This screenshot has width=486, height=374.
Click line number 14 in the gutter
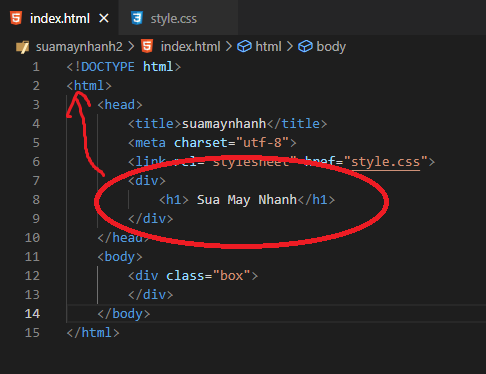pos(32,314)
